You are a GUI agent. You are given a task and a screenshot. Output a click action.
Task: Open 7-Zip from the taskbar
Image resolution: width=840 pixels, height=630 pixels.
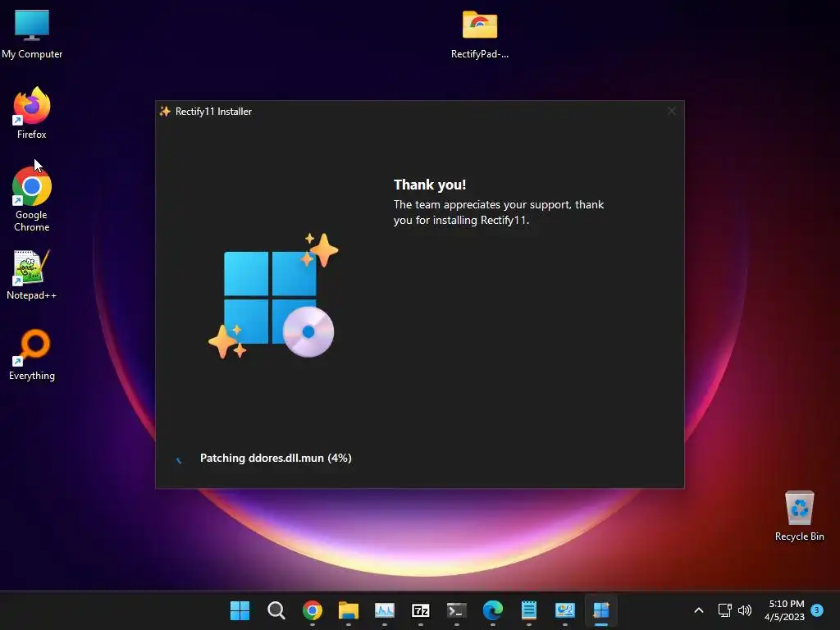click(x=421, y=610)
